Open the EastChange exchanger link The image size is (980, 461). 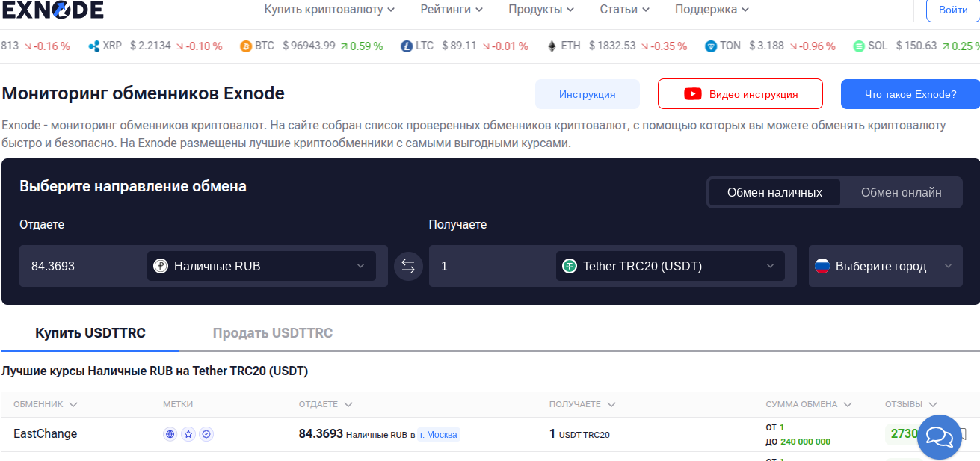pos(46,433)
